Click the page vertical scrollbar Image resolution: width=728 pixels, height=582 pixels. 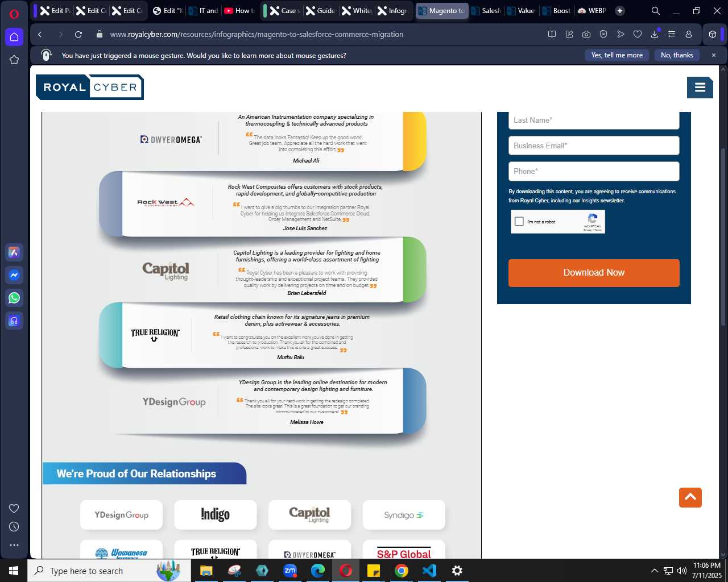[723, 236]
